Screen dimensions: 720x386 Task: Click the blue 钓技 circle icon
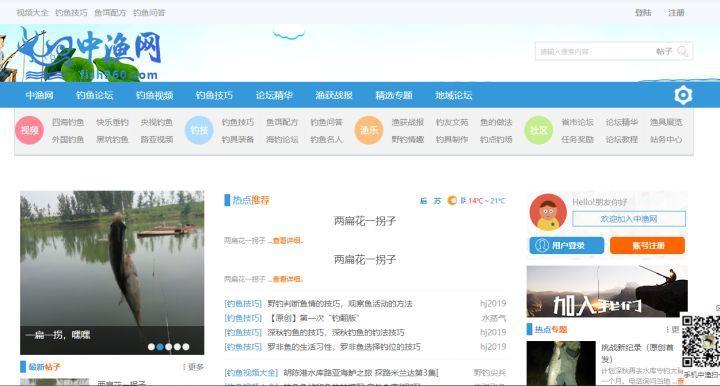pyautogui.click(x=199, y=130)
